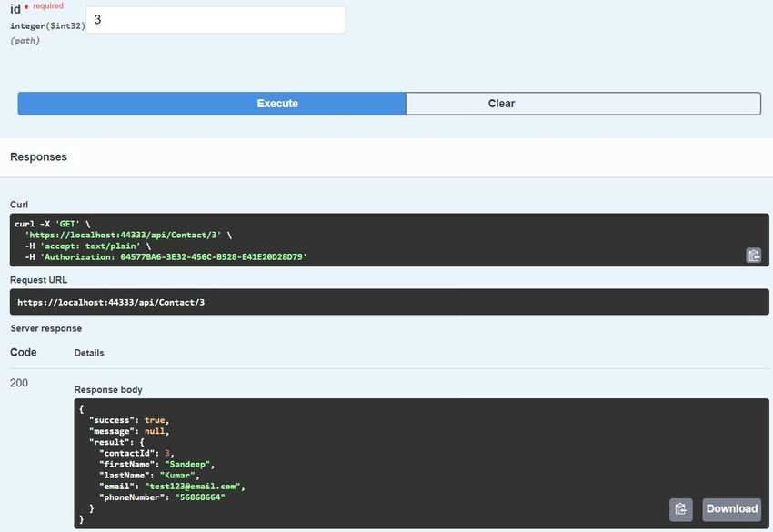Copy the Response body JSON

(x=679, y=508)
